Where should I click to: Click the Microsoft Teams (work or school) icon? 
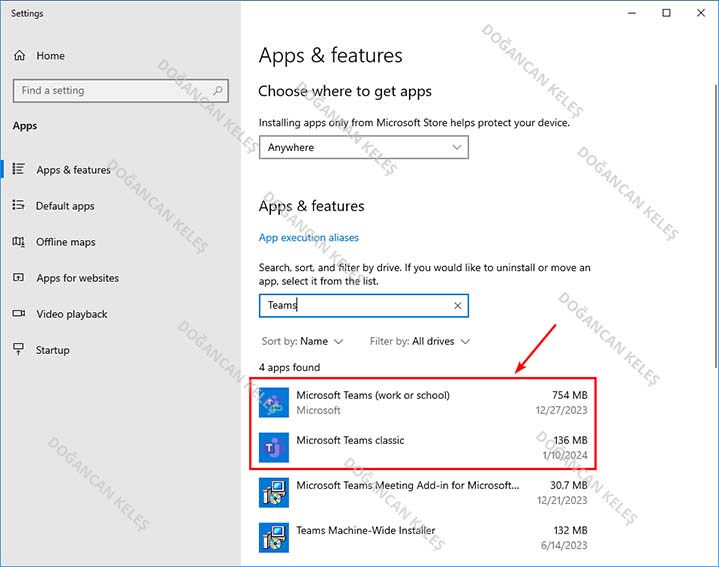click(274, 402)
